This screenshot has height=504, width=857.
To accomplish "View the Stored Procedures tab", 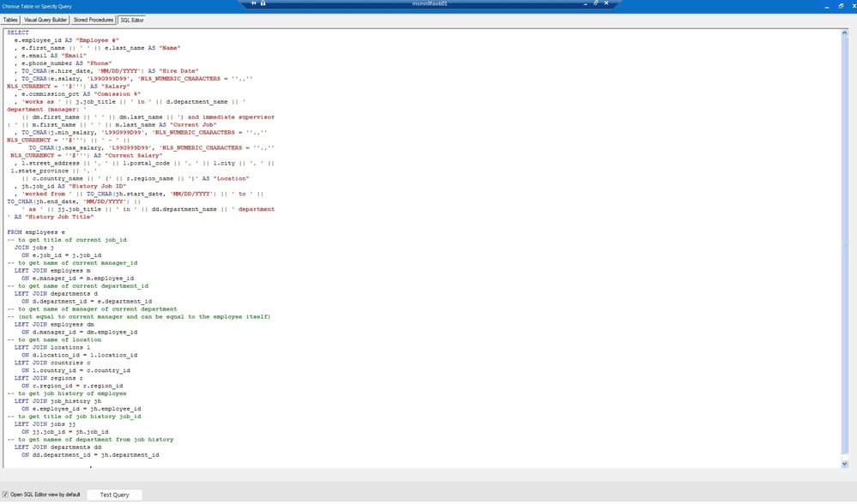I will (x=93, y=20).
